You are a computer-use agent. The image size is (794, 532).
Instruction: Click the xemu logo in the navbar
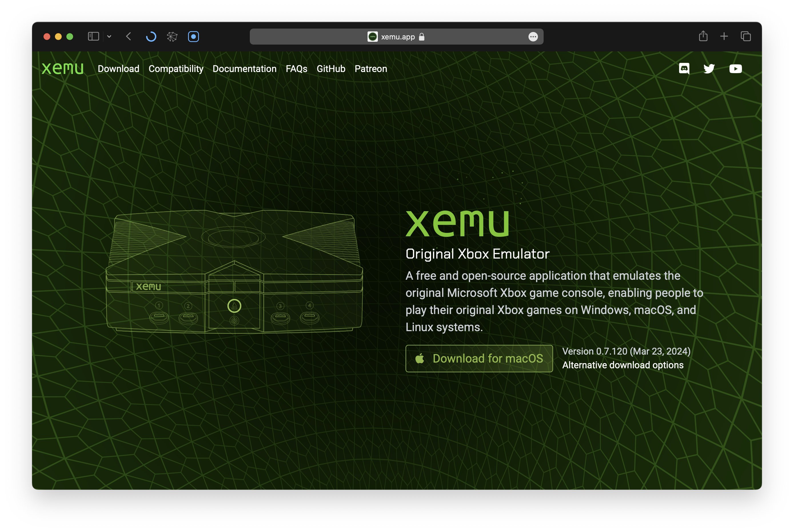(x=63, y=68)
